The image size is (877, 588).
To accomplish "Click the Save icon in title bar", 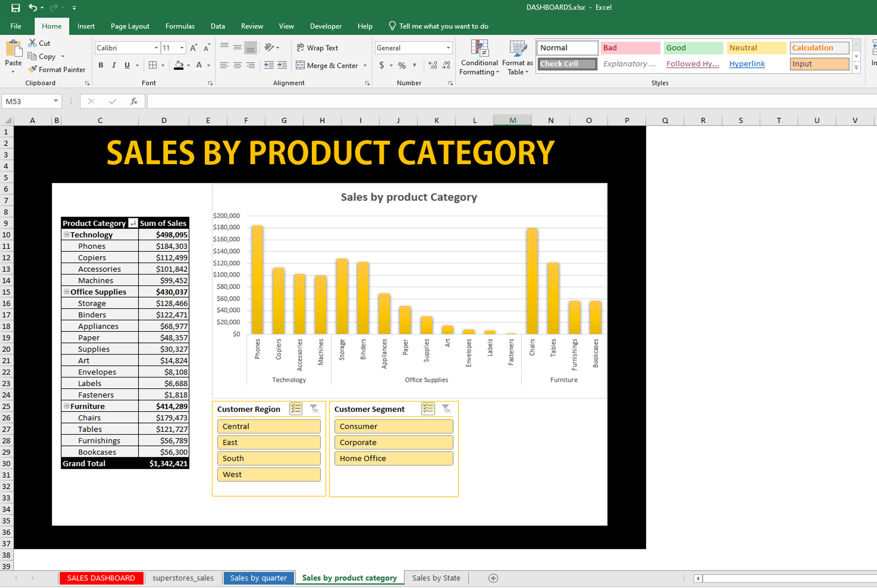I will [15, 7].
